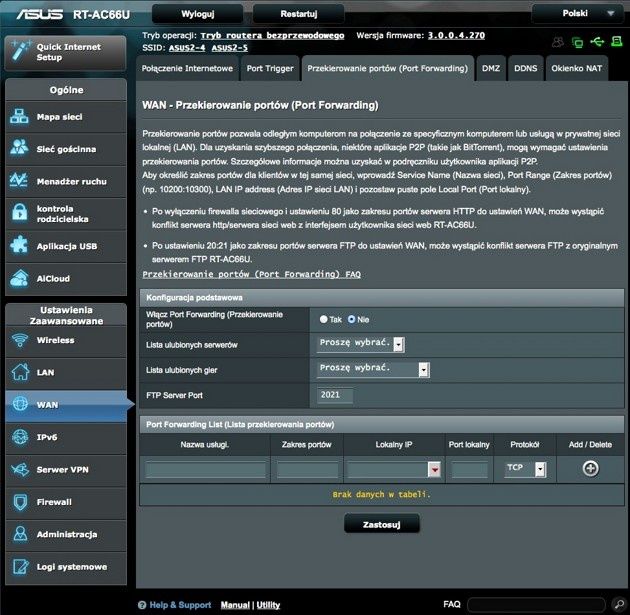The width and height of the screenshot is (630, 615).
Task: Click the IPv6 globe icon
Action: (20, 437)
